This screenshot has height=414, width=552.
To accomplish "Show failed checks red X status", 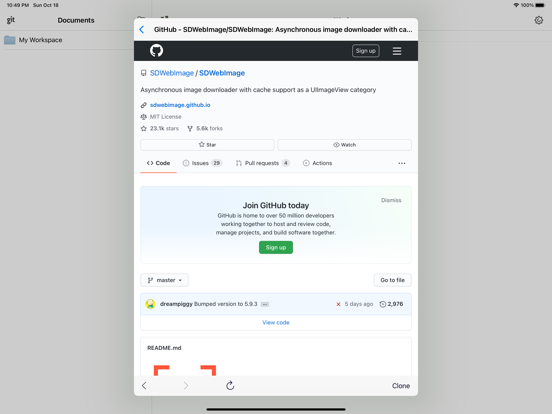I will point(338,304).
